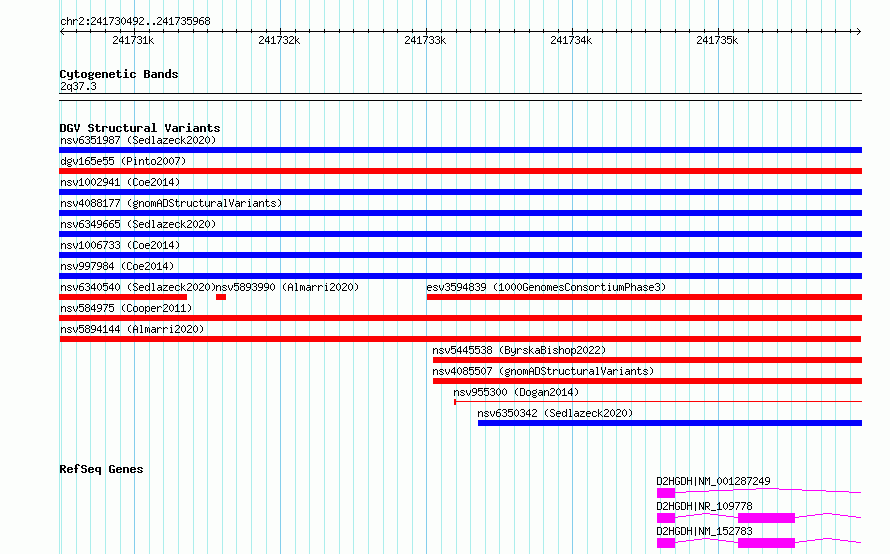Click the RefSeq Genes track title
The image size is (890, 554).
tap(101, 469)
